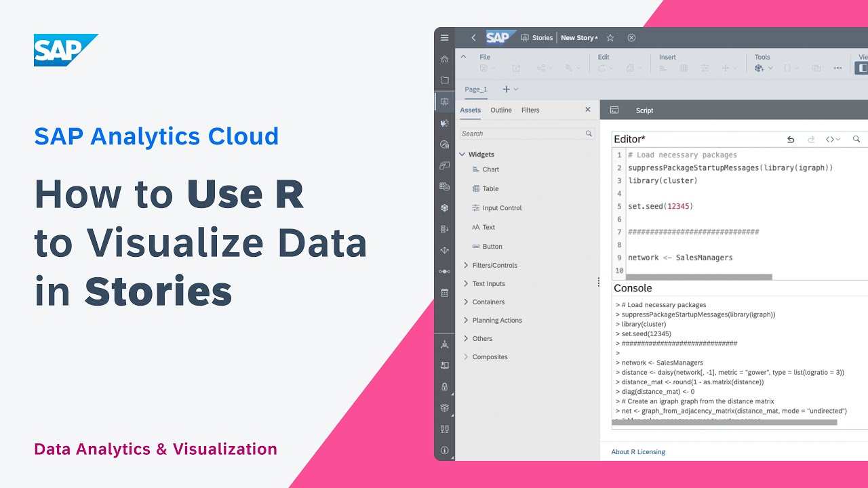Mark New Story as favorite star
Screen dimensions: 868x488
[x=610, y=38]
